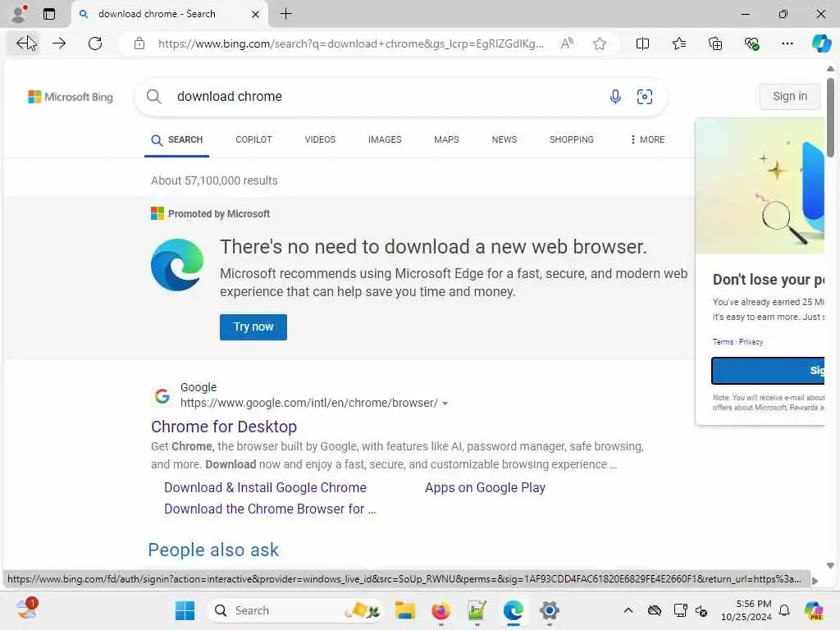Image resolution: width=840 pixels, height=630 pixels.
Task: Close the download chrome search tab
Action: [x=256, y=15]
